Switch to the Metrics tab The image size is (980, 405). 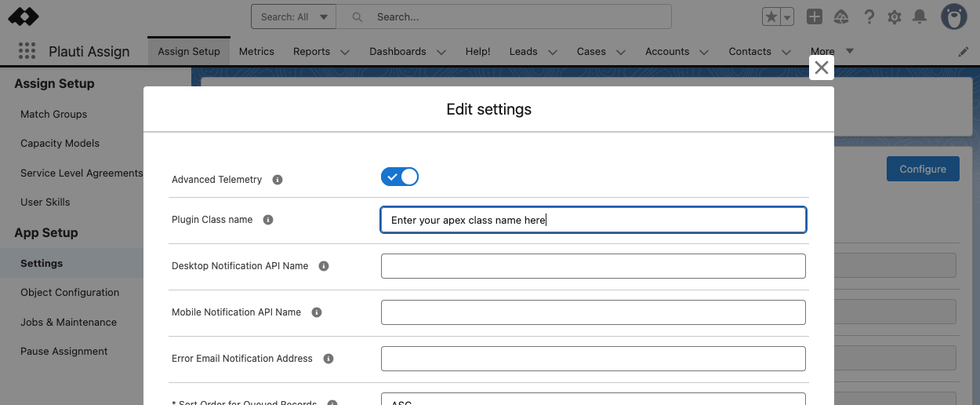pos(256,51)
